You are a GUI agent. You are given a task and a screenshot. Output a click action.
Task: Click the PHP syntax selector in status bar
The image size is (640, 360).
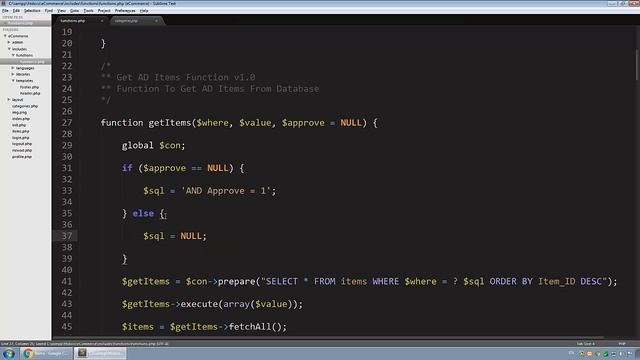[622, 344]
